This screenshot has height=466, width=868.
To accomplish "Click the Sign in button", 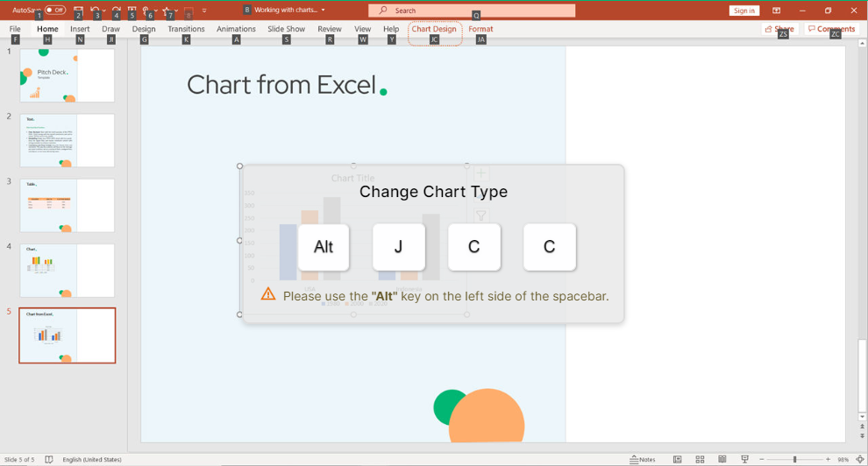I will pyautogui.click(x=744, y=11).
